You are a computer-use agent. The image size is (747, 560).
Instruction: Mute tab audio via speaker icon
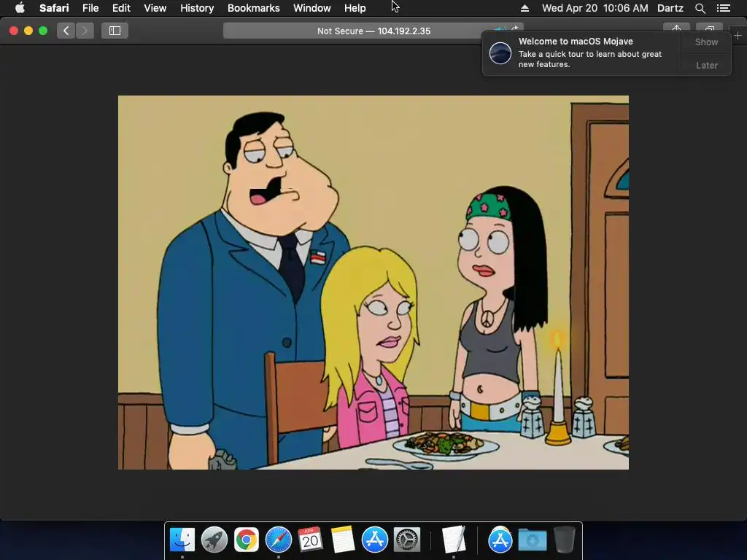point(499,28)
